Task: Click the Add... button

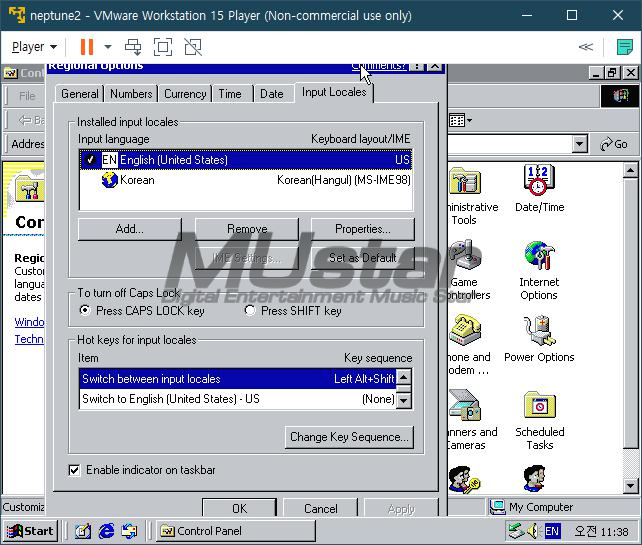Action: tap(129, 229)
